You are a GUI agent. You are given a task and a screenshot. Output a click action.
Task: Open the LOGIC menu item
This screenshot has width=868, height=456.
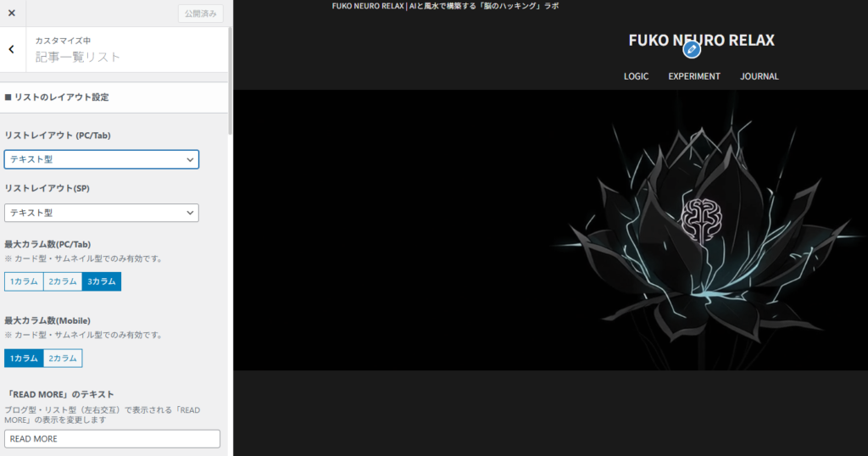click(x=636, y=76)
